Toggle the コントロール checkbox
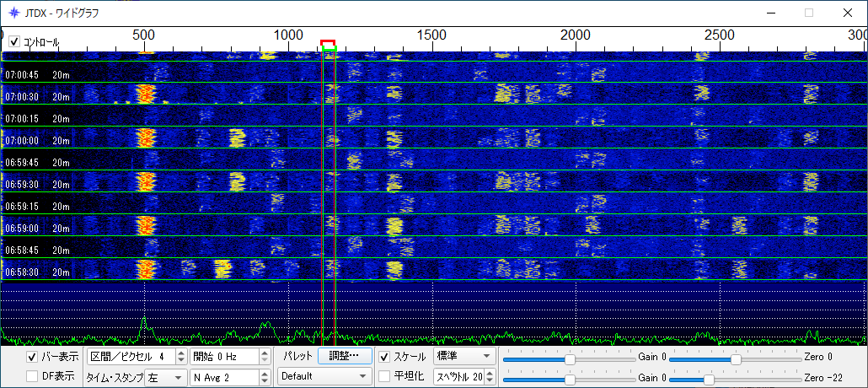868x388 pixels. click(x=14, y=41)
